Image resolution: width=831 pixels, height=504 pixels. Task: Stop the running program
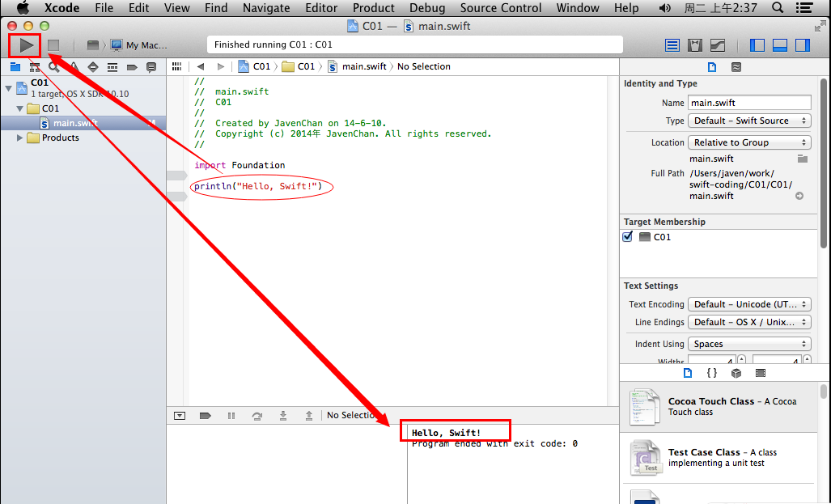pos(53,45)
